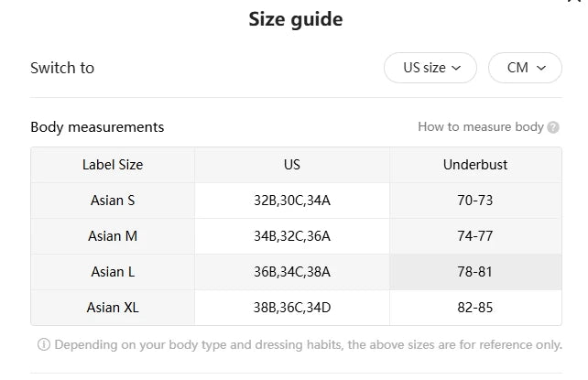The image size is (588, 380).
Task: Click the 32B,30C,34A US size cell
Action: pyautogui.click(x=292, y=201)
